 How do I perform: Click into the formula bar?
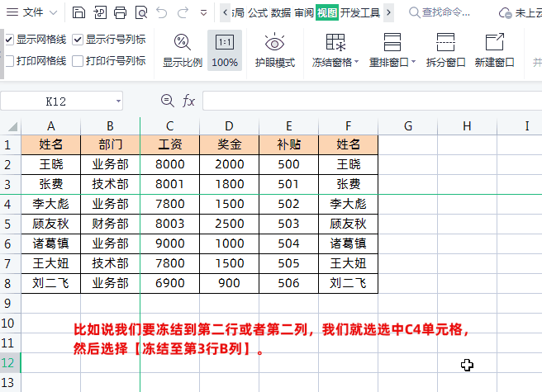(372, 101)
